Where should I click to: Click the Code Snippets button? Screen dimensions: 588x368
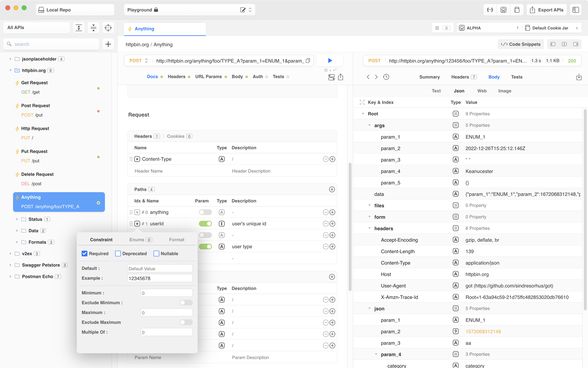(x=520, y=44)
